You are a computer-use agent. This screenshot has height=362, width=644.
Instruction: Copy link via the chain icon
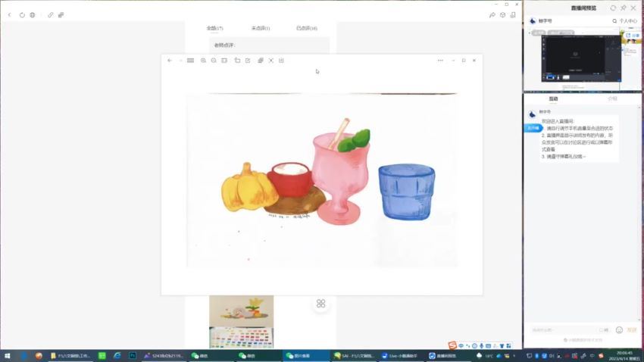coord(51,15)
